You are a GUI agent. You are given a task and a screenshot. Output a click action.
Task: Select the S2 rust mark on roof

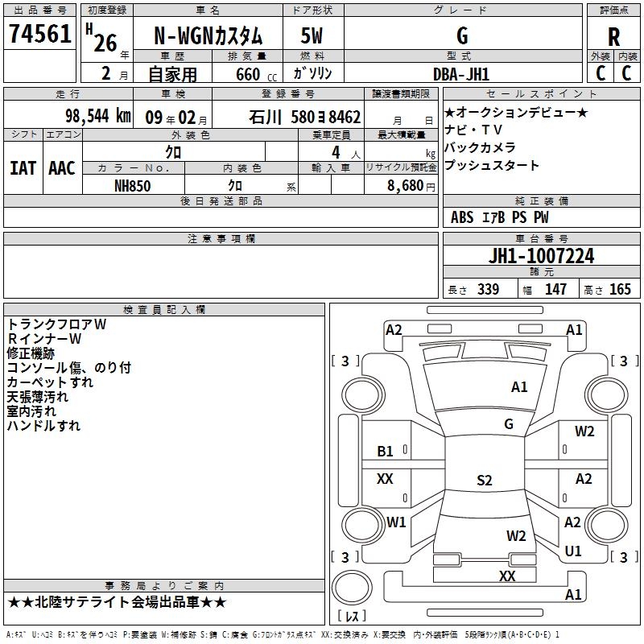(x=484, y=481)
